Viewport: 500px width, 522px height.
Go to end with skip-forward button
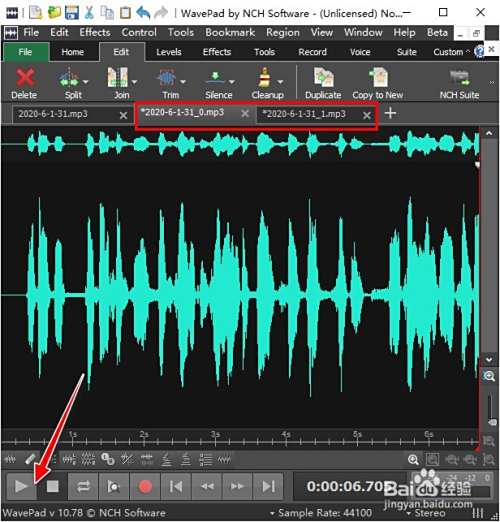268,486
